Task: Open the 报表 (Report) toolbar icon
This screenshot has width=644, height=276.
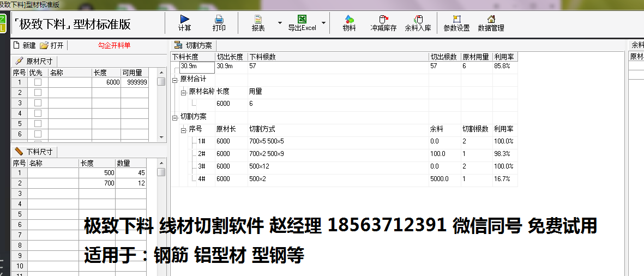Action: pos(258,20)
